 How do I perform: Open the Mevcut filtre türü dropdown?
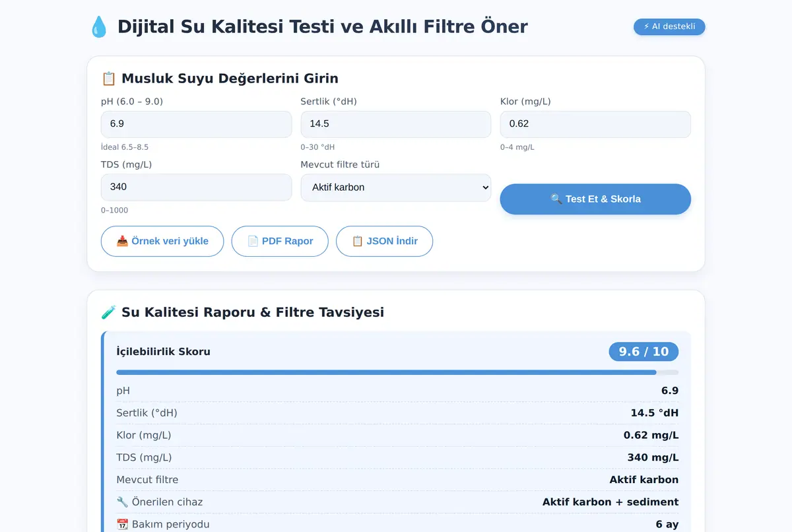click(x=396, y=187)
